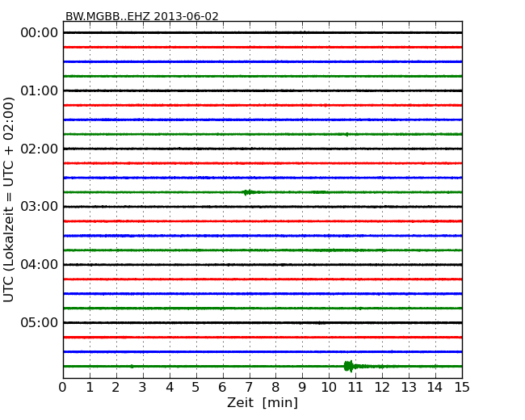
Task: Click the black seismogram trace at 02:00
Action: (x=262, y=149)
